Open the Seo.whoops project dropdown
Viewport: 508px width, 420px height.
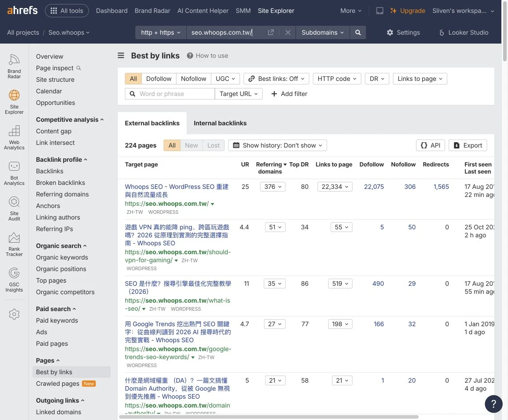tap(69, 32)
